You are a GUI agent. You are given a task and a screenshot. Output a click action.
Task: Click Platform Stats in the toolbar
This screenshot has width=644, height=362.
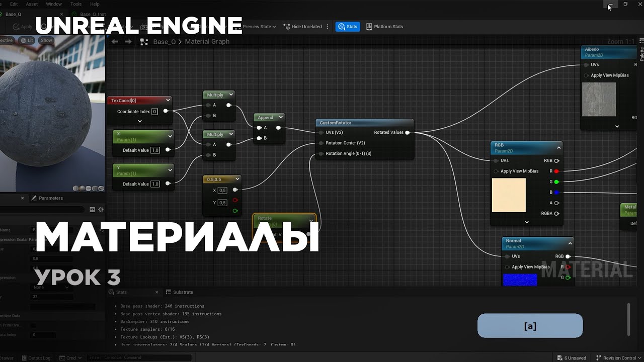(x=384, y=27)
